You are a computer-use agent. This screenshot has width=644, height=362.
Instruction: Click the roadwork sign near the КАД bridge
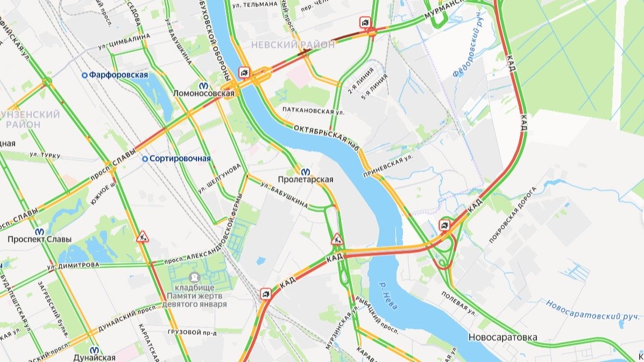[337, 239]
